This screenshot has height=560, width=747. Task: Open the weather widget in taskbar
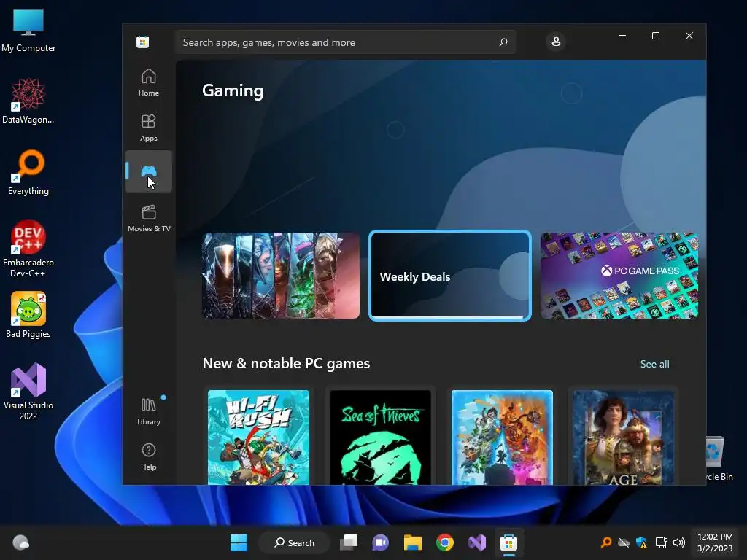tap(21, 542)
